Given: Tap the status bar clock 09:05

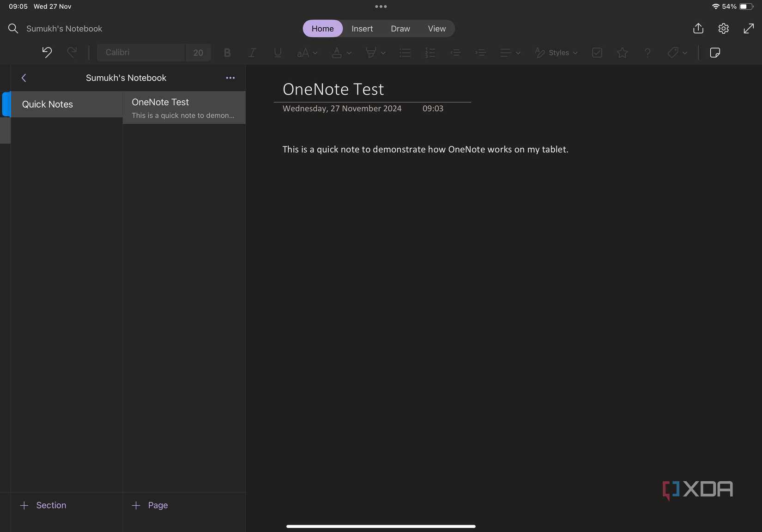Looking at the screenshot, I should 18,6.
